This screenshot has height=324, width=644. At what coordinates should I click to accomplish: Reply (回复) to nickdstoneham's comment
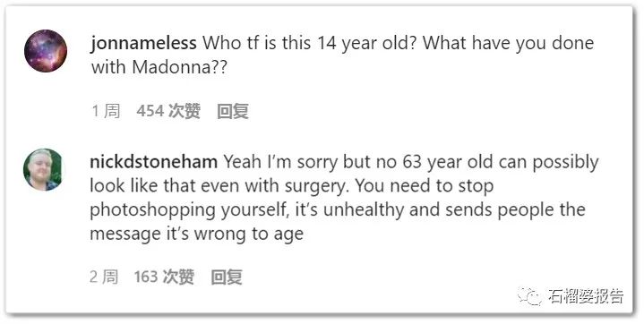[227, 277]
